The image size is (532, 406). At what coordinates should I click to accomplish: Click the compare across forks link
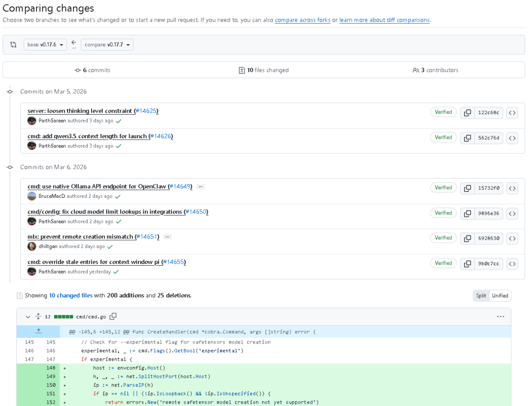[302, 20]
